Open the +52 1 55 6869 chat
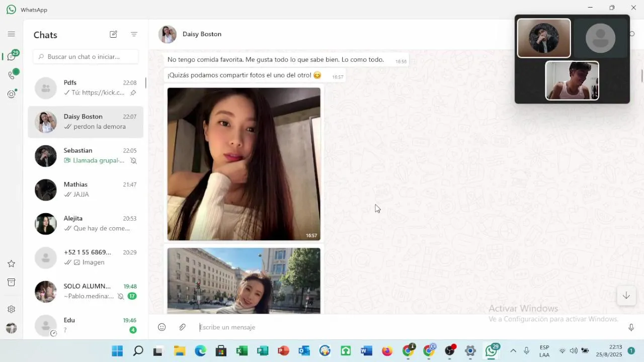This screenshot has width=644, height=362. click(86, 257)
